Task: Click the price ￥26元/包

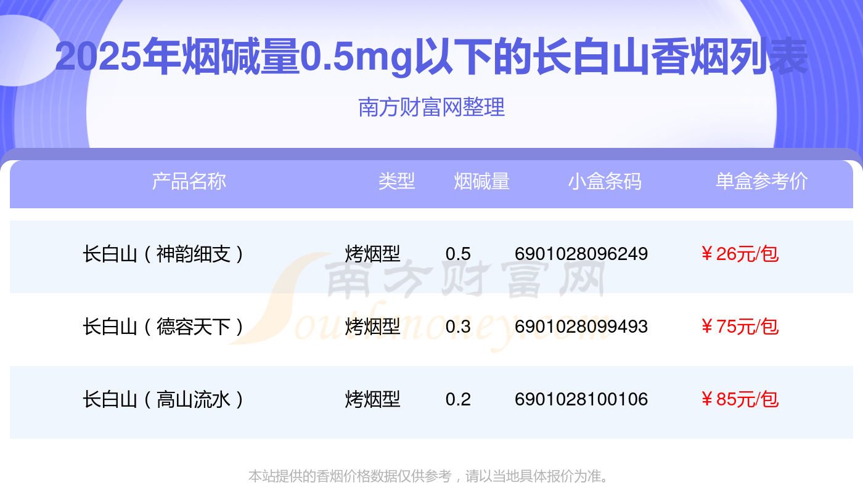Action: click(739, 254)
